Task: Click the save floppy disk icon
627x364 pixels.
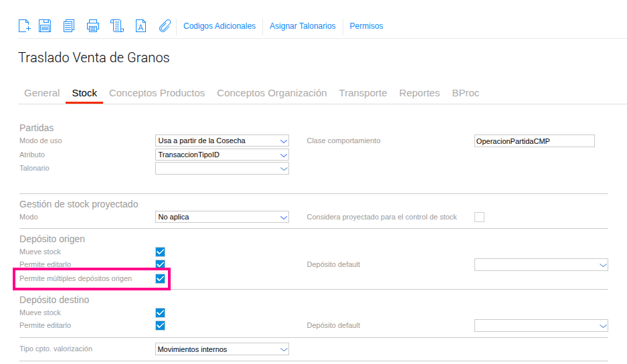Action: 45,26
